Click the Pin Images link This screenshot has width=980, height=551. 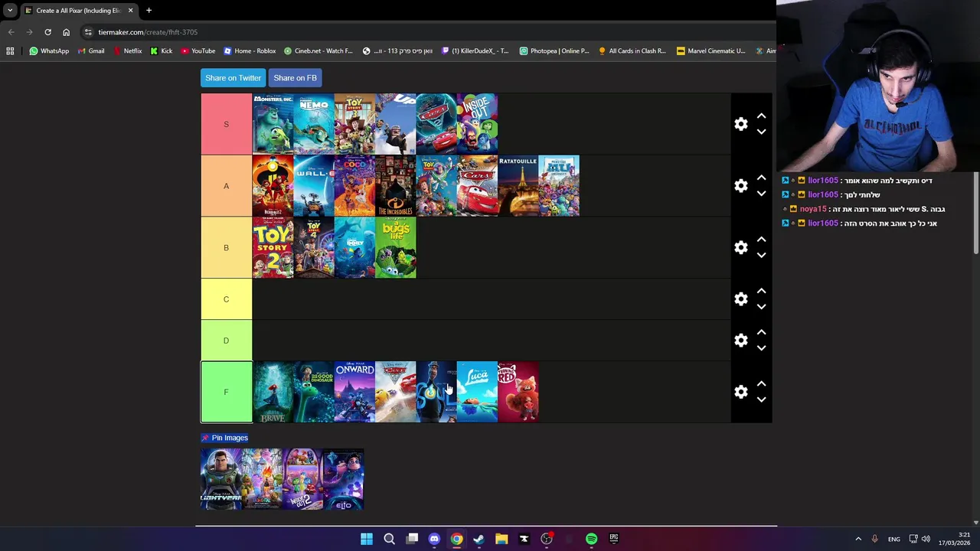coord(224,438)
